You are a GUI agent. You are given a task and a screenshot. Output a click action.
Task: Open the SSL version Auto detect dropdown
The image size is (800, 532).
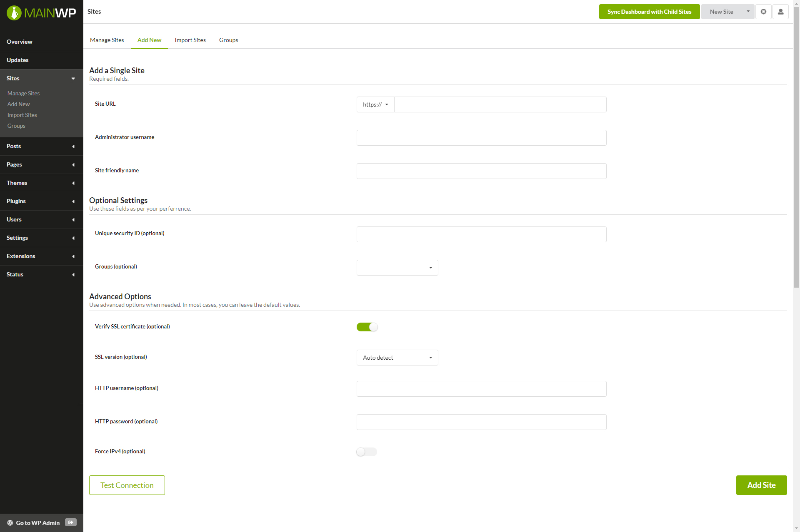click(x=397, y=358)
